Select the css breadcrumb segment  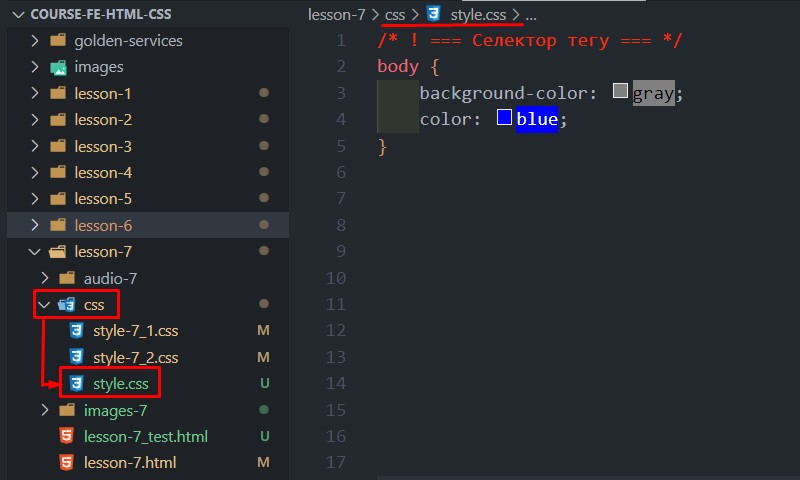[395, 15]
